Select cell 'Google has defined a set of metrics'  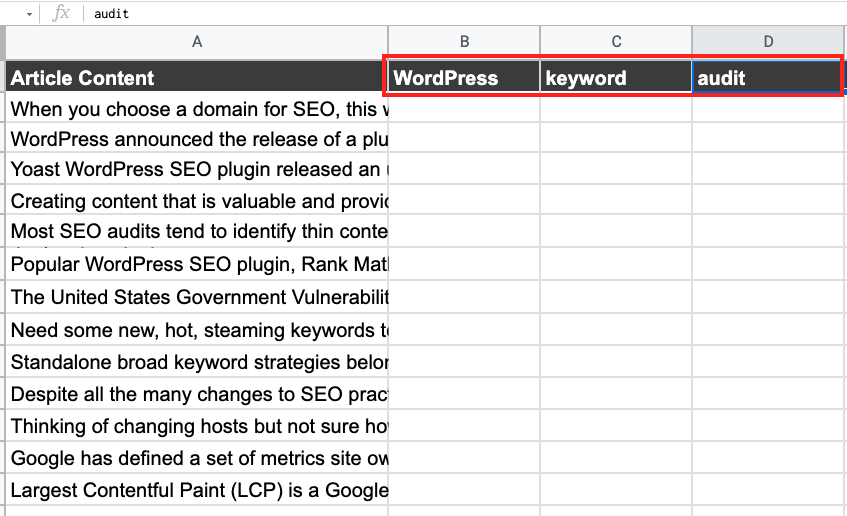197,457
